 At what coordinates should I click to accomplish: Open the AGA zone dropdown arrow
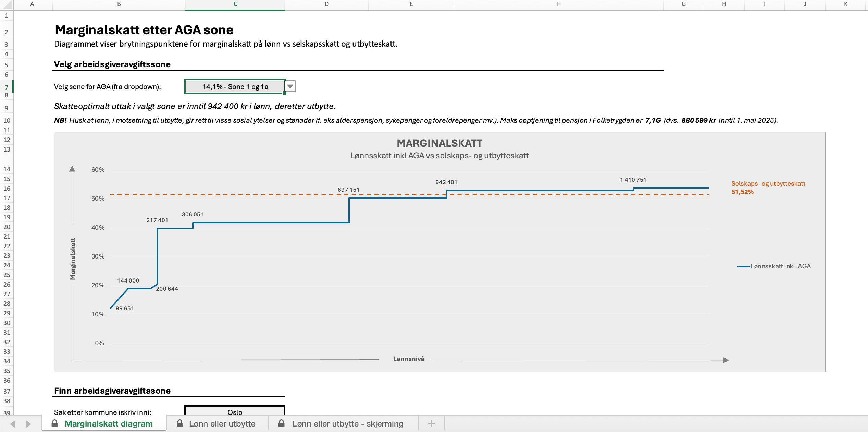click(x=290, y=86)
